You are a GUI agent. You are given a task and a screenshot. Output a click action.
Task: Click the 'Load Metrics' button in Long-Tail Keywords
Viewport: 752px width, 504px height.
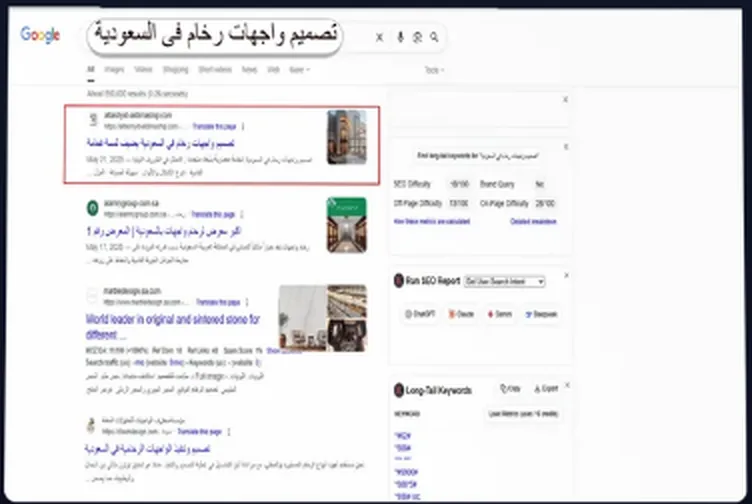tap(523, 414)
